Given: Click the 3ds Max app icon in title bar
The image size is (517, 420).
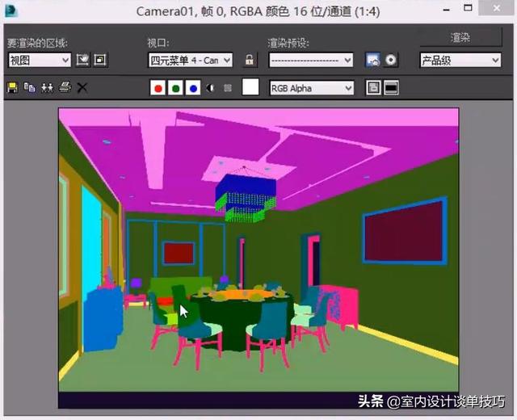Looking at the screenshot, I should click(x=11, y=10).
